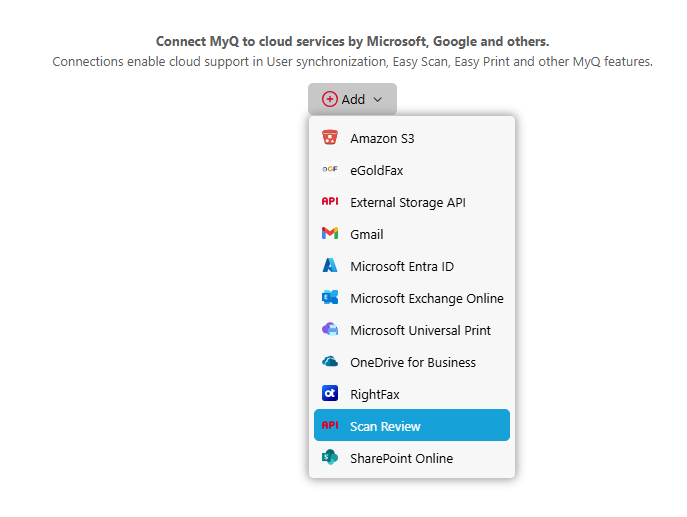The width and height of the screenshot is (687, 517).
Task: Pick External Storage API connection
Action: point(412,202)
